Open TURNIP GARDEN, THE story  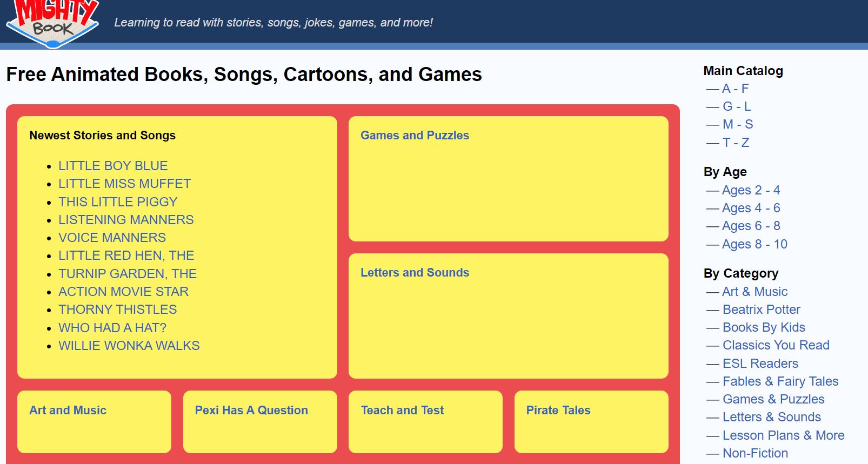pos(128,274)
